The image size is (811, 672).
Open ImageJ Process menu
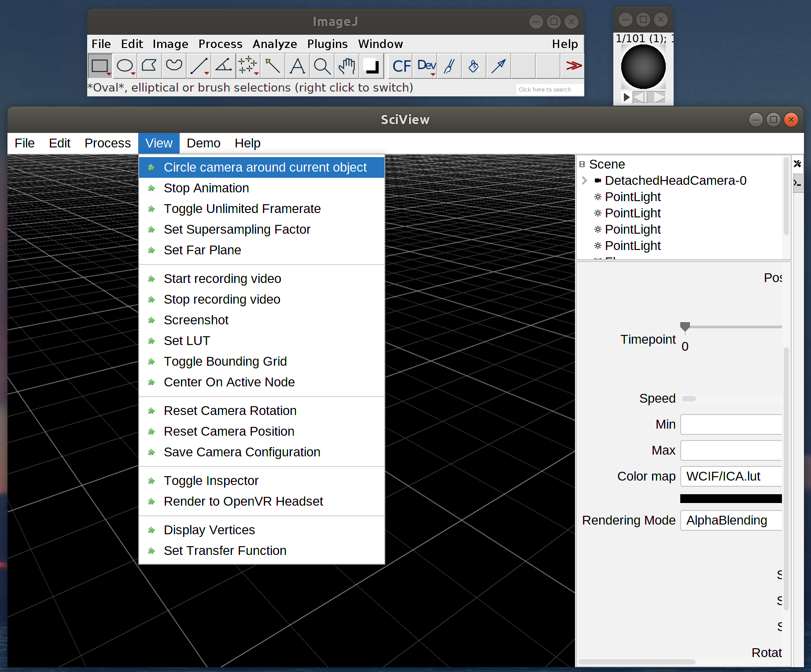[220, 44]
